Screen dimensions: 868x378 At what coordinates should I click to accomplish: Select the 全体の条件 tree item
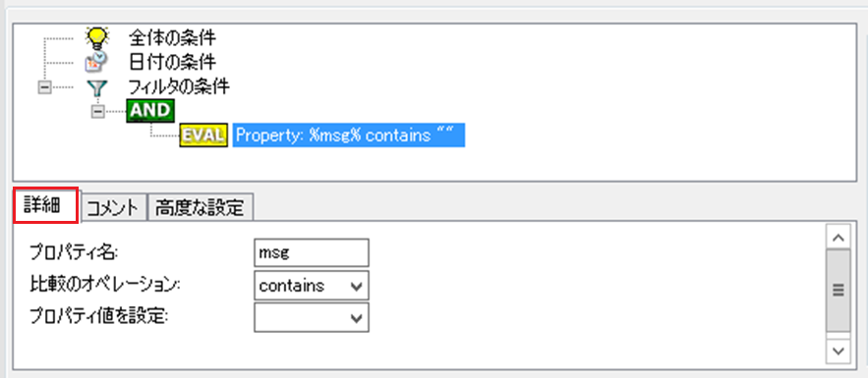(172, 37)
